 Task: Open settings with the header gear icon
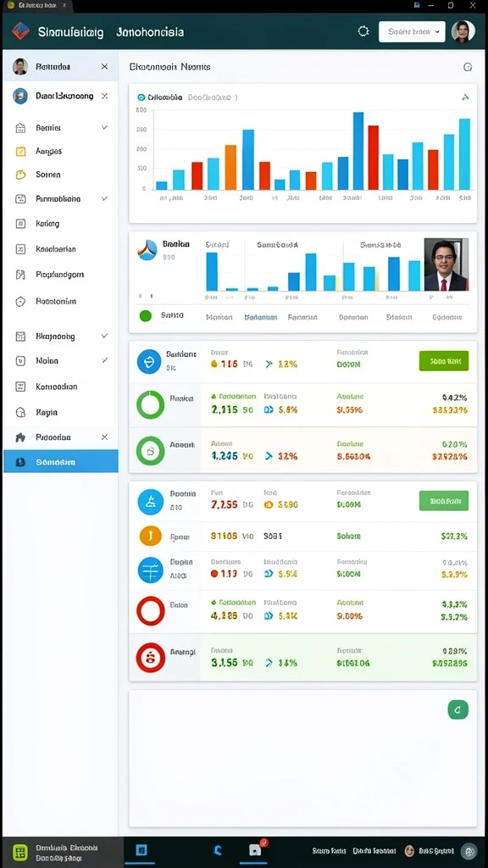click(363, 31)
